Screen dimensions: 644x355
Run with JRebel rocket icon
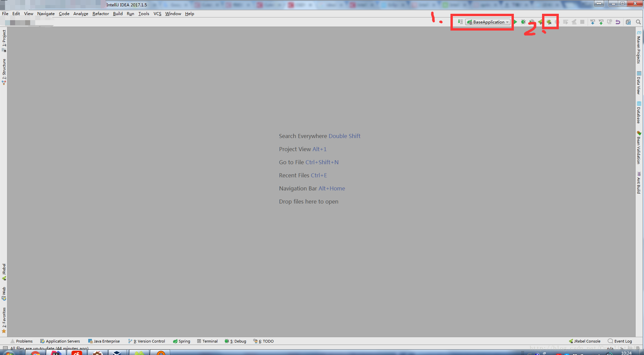point(540,22)
